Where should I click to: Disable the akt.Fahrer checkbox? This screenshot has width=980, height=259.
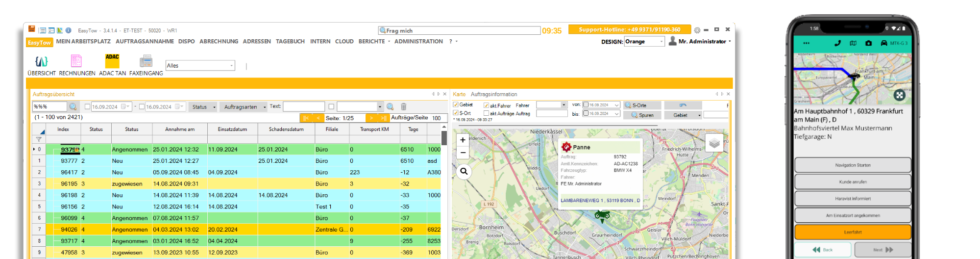pyautogui.click(x=486, y=105)
